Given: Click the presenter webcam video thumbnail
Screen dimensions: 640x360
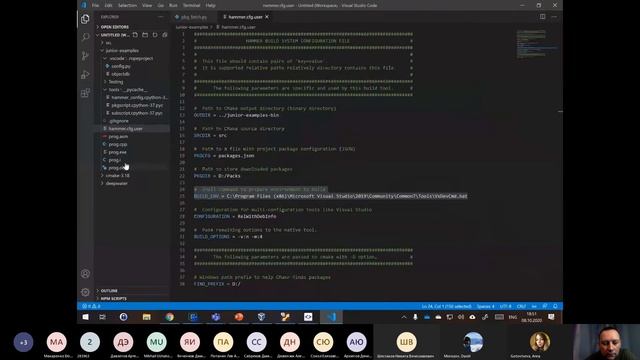Looking at the screenshot, I should (x=606, y=342).
